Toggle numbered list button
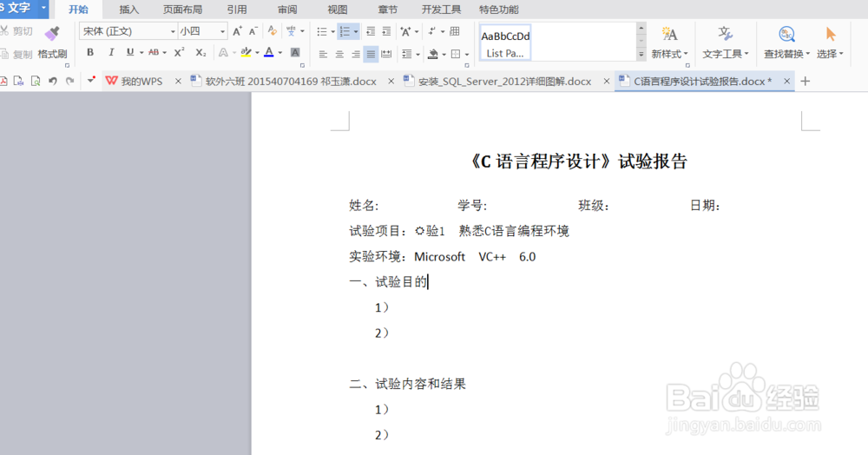The width and height of the screenshot is (868, 455). (x=345, y=31)
